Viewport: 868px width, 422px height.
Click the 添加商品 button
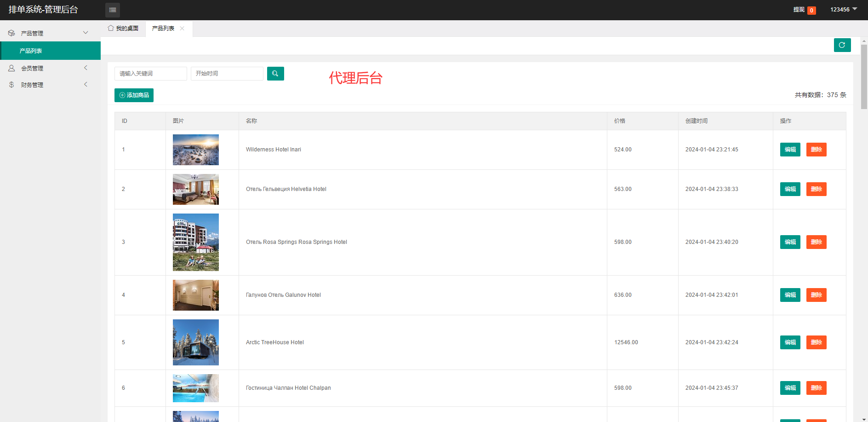(x=134, y=95)
